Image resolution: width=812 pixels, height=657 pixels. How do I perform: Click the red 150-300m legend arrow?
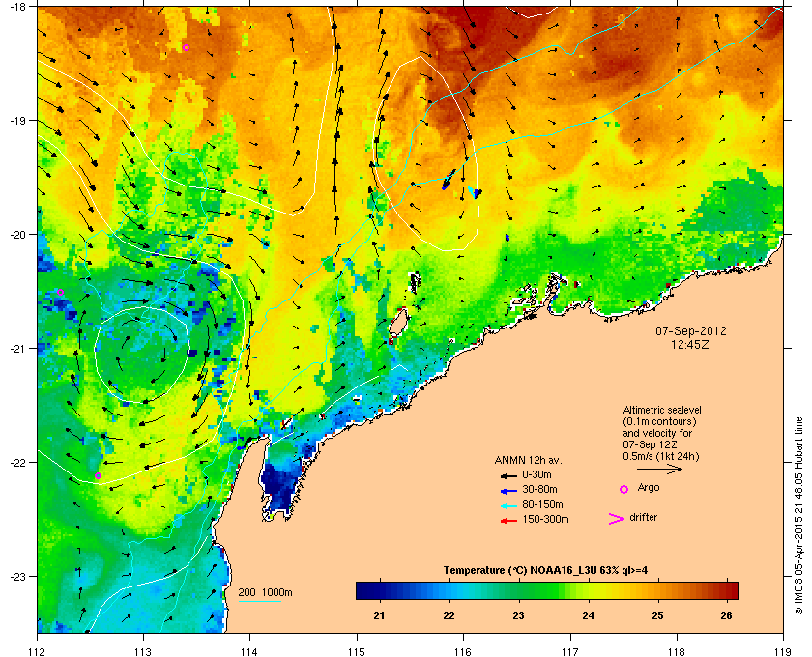pyautogui.click(x=508, y=521)
